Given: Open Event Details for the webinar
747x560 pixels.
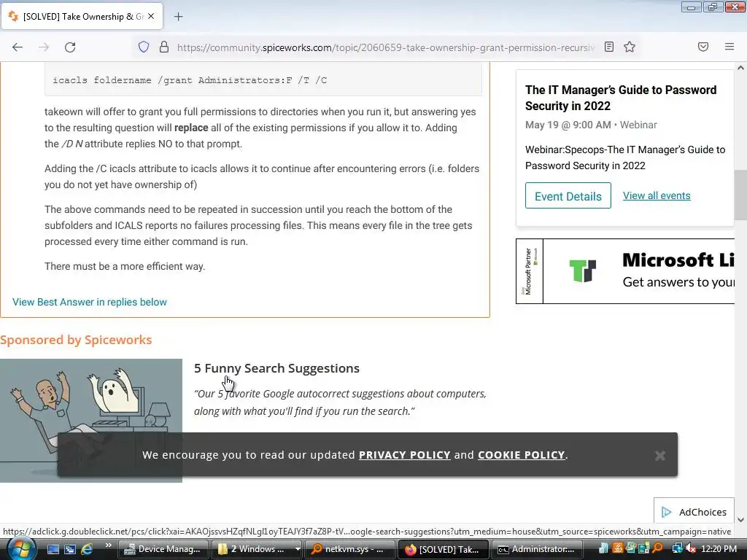Looking at the screenshot, I should 568,195.
